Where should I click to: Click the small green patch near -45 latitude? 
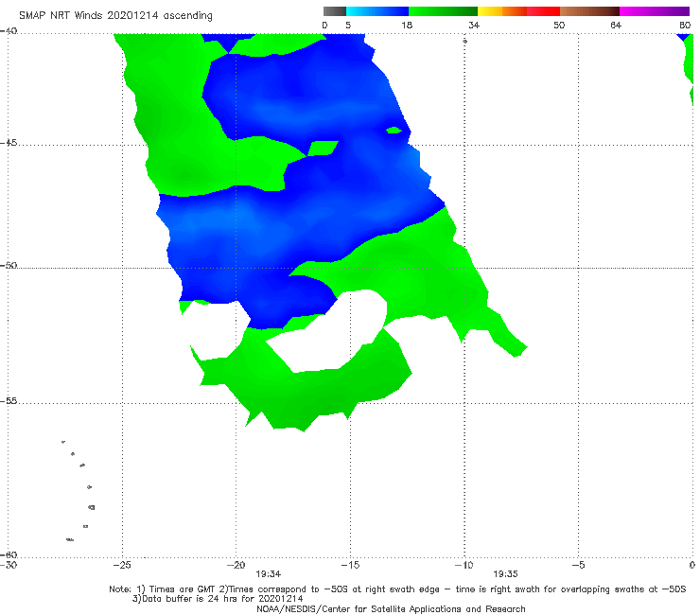coord(323,149)
